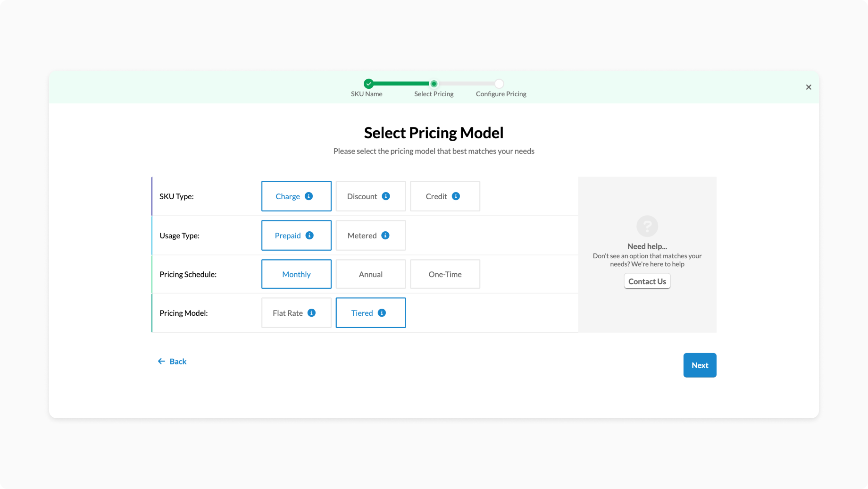Click the question mark help icon

tap(647, 226)
